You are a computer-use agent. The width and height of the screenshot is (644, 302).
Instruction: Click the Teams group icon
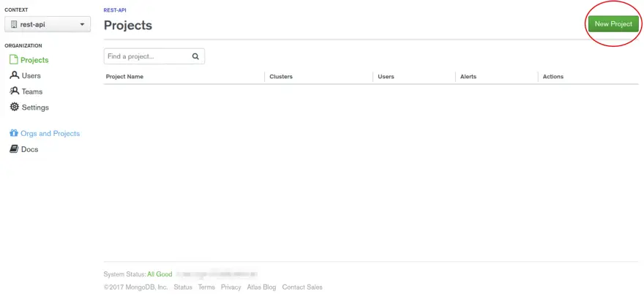click(15, 91)
